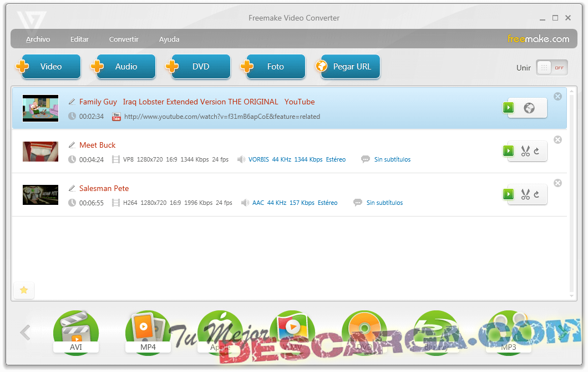588x372 pixels.
Task: Convert to MP3 format
Action: [x=509, y=332]
